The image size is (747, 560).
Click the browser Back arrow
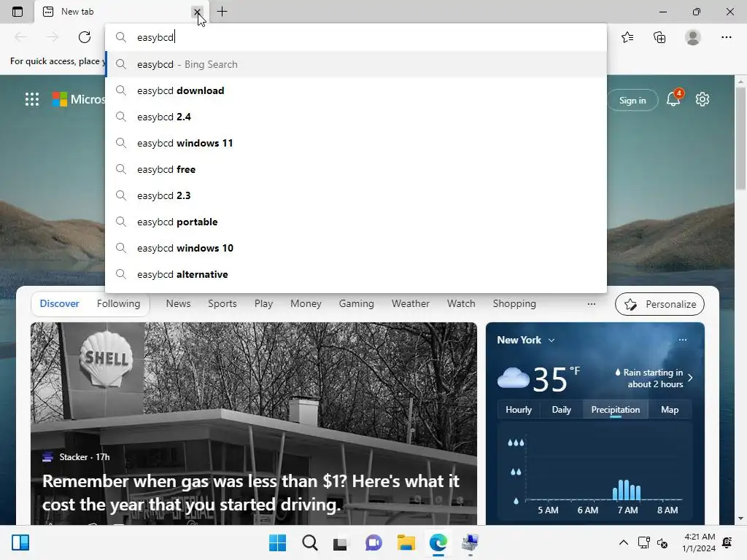[20, 37]
